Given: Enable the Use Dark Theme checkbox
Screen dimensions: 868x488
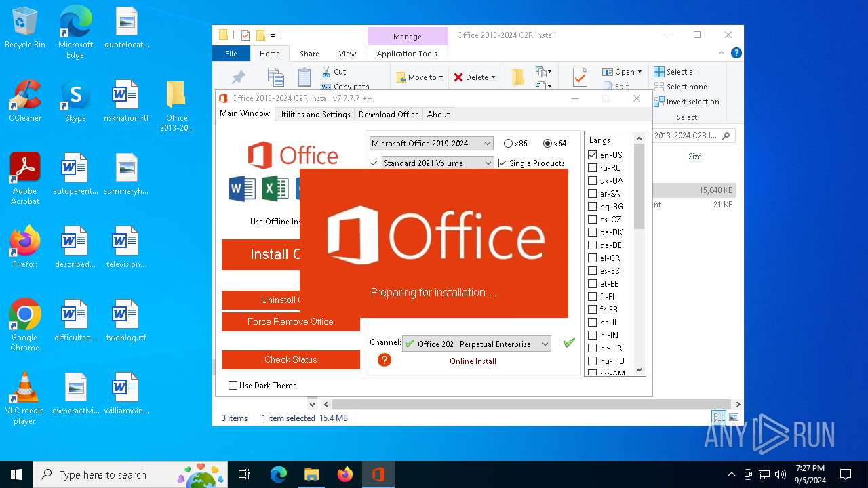Looking at the screenshot, I should (233, 385).
